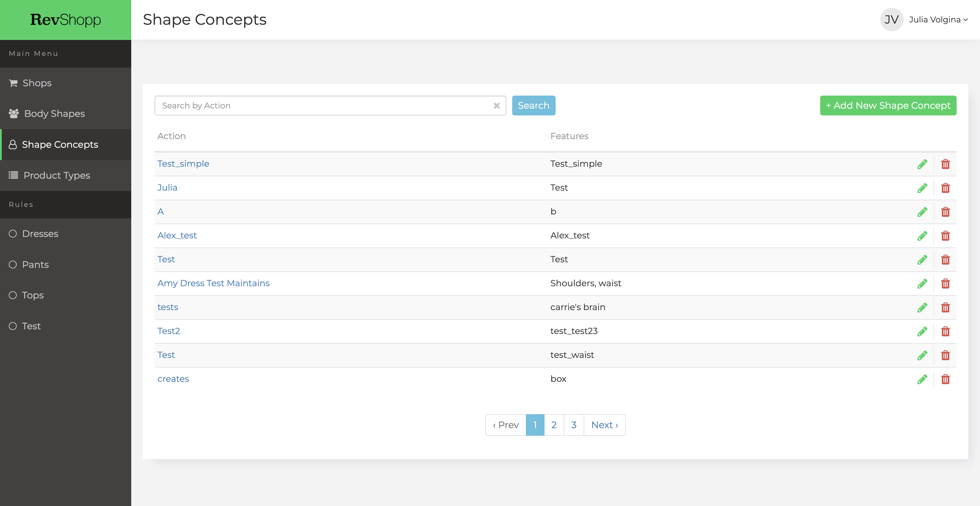Select current page 1 in pagination
The image size is (980, 506).
coord(535,425)
